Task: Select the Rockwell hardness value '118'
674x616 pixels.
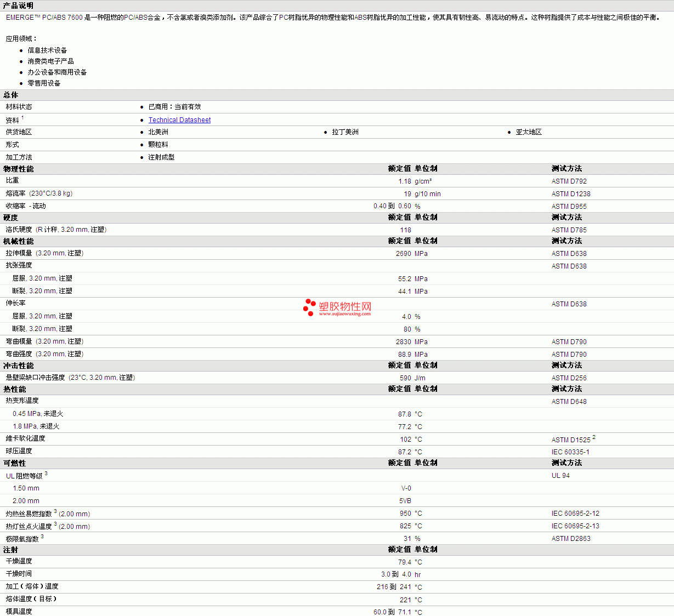Action: click(406, 230)
